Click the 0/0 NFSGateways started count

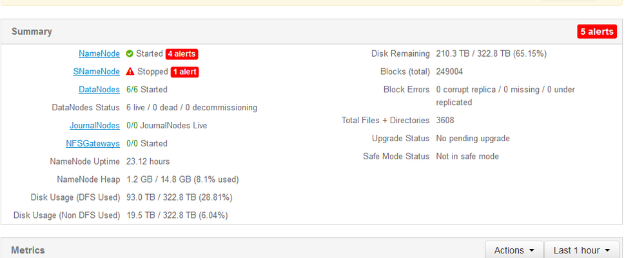click(131, 144)
